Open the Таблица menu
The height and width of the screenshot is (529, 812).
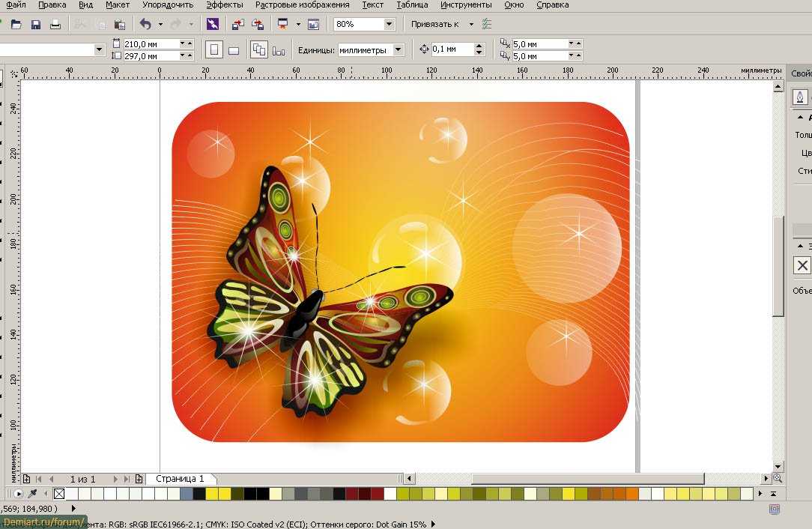[412, 4]
